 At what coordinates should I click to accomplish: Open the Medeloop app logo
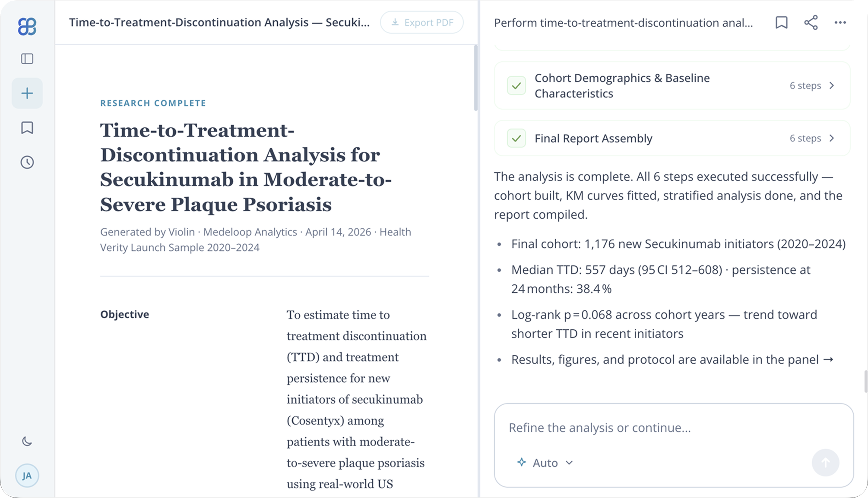coord(27,27)
